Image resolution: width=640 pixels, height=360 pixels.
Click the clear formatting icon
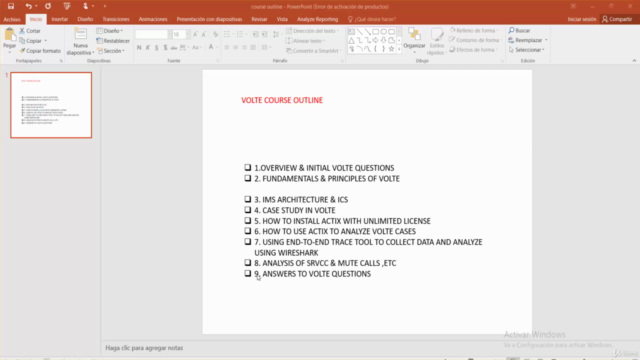[x=215, y=34]
